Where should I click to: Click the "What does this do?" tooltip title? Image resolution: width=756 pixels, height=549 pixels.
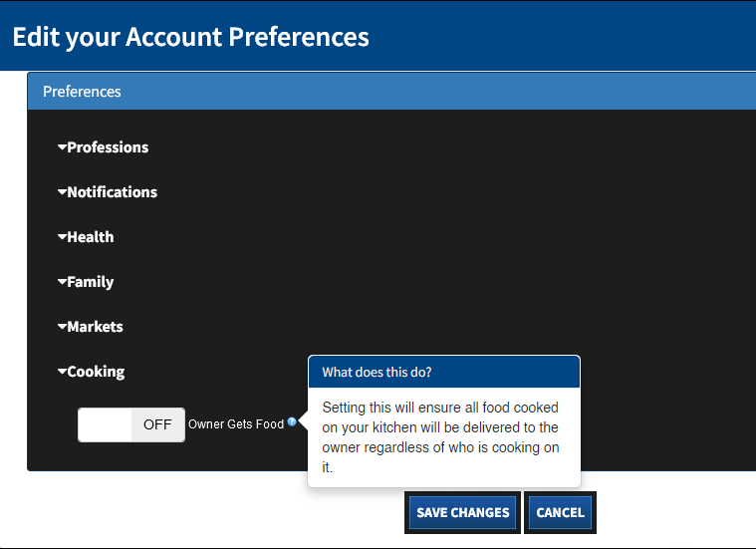point(377,373)
